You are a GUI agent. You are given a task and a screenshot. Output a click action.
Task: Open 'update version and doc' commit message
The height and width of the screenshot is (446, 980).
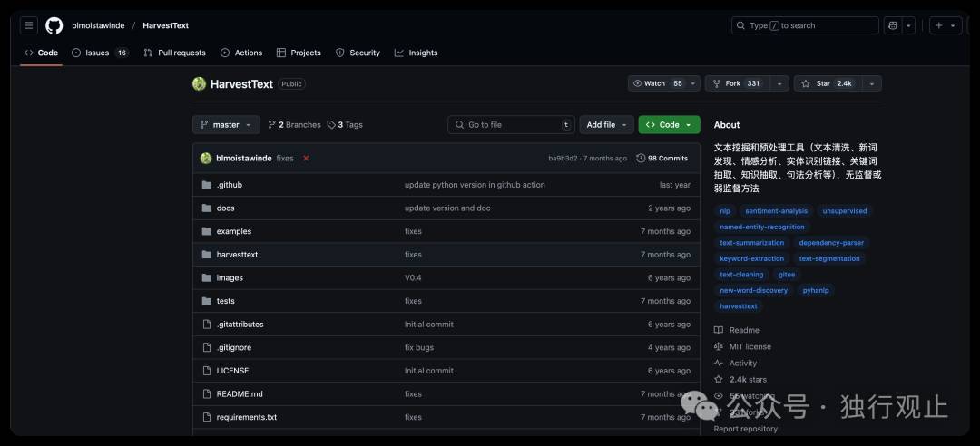click(x=447, y=208)
